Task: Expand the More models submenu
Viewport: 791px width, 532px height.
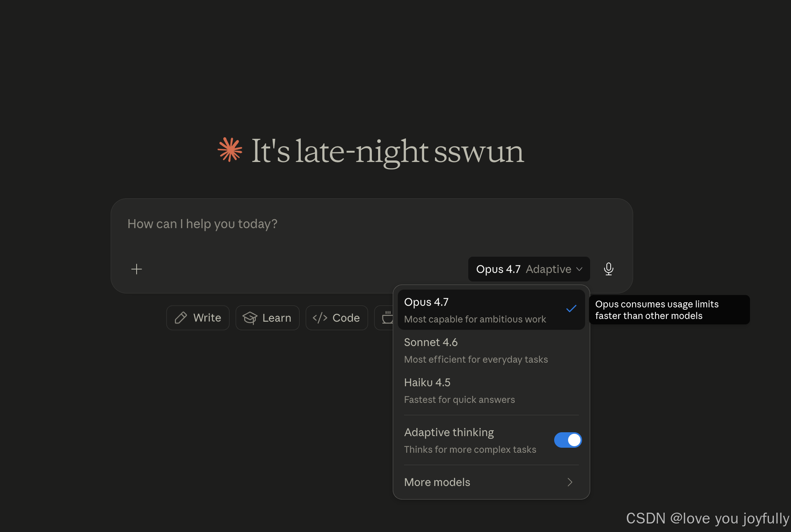Action: 491,482
